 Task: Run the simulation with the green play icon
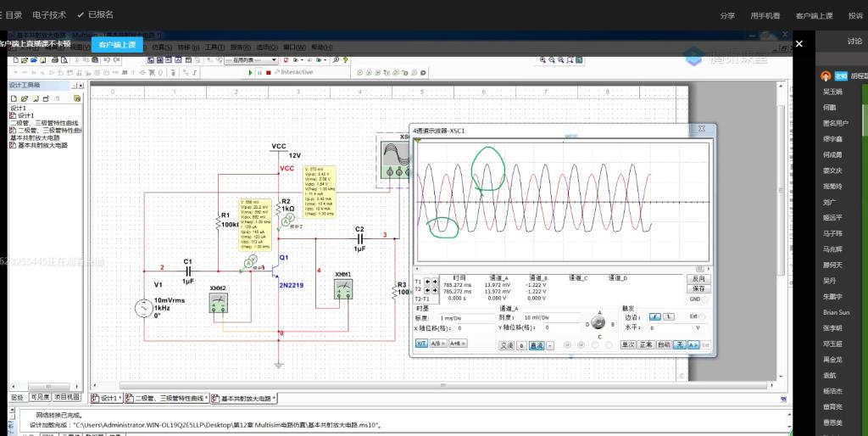250,73
